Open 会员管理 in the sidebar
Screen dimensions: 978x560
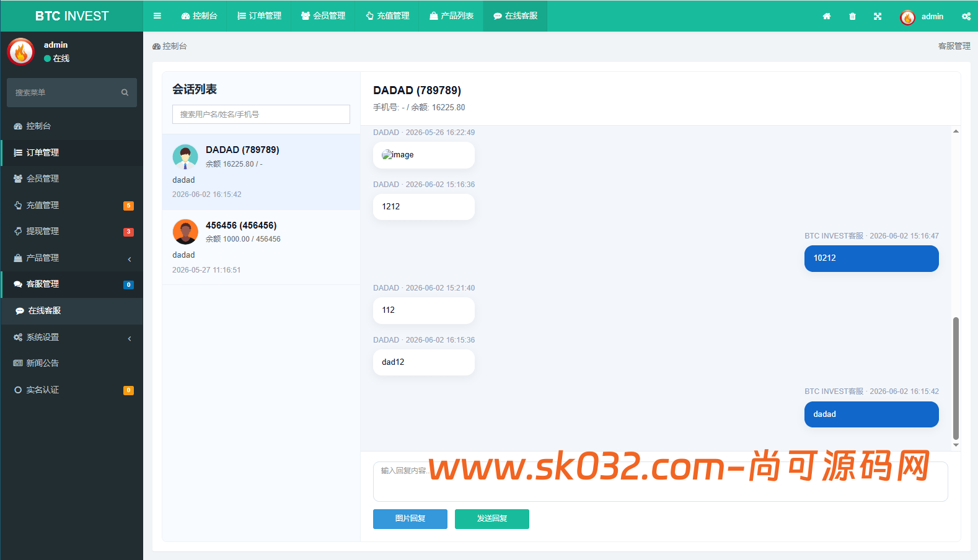tap(71, 178)
